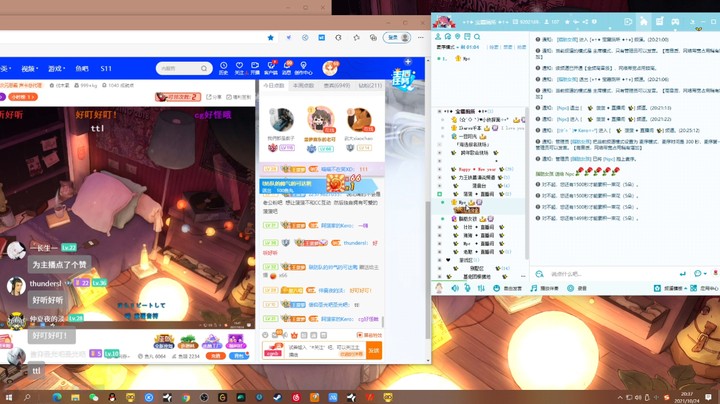Viewport: 720px width, 404px height.
Task: Click the location pin icon in YY left toolbar
Action: point(457,37)
